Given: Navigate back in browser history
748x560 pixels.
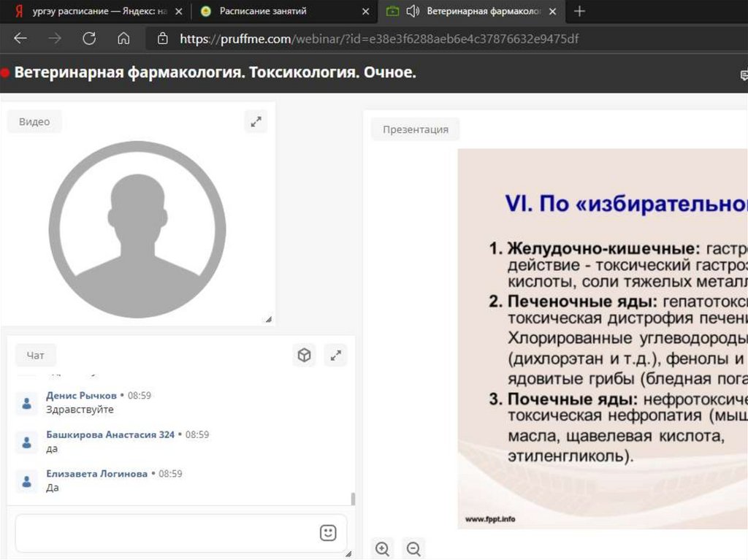Looking at the screenshot, I should (20, 39).
